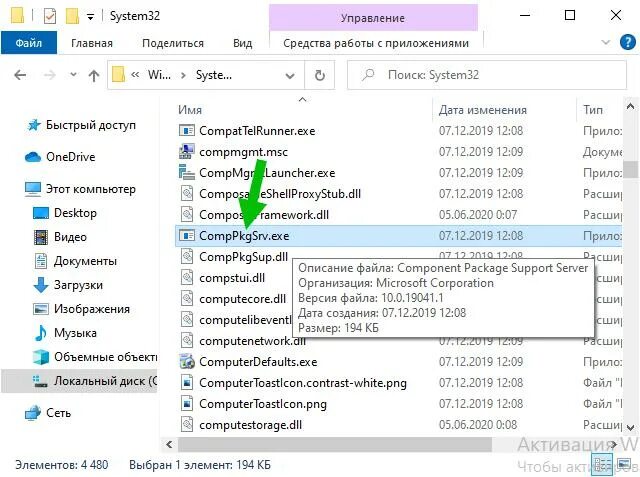Click the CompMgmtLauncher.exe file icon
The height and width of the screenshot is (477, 640).
pos(187,173)
